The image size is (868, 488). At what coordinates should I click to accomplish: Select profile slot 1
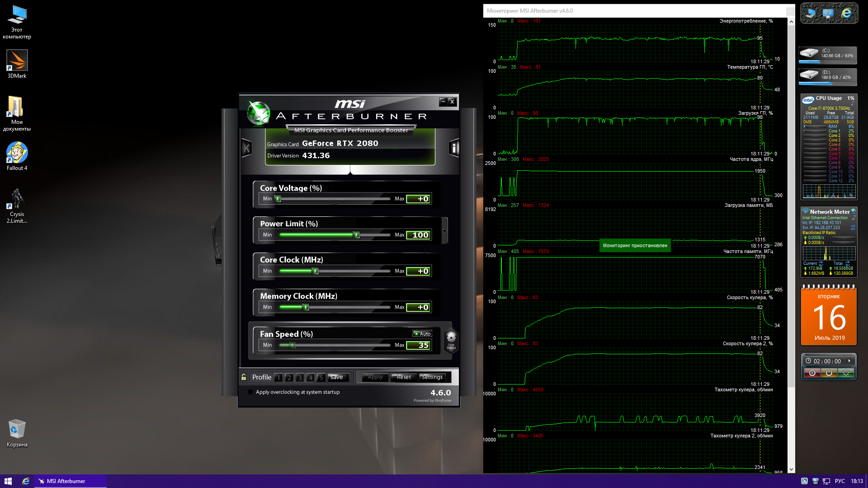(x=278, y=377)
